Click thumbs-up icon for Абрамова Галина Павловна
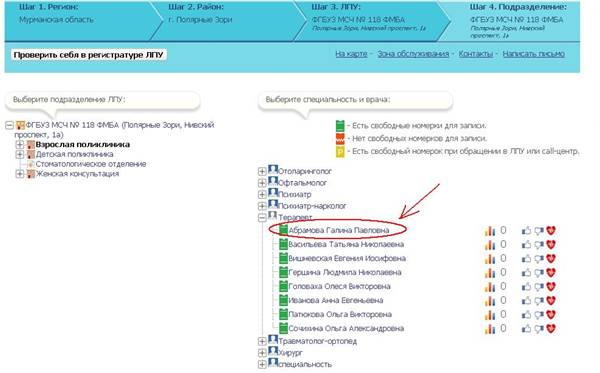Screen dimensions: 600x373 coord(527,231)
